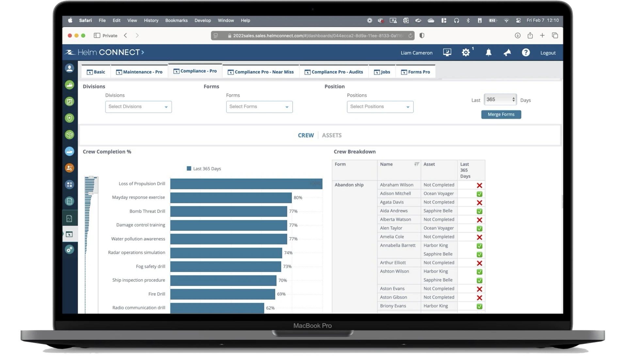
Task: Click the orange people icon in sidebar
Action: pos(70,168)
